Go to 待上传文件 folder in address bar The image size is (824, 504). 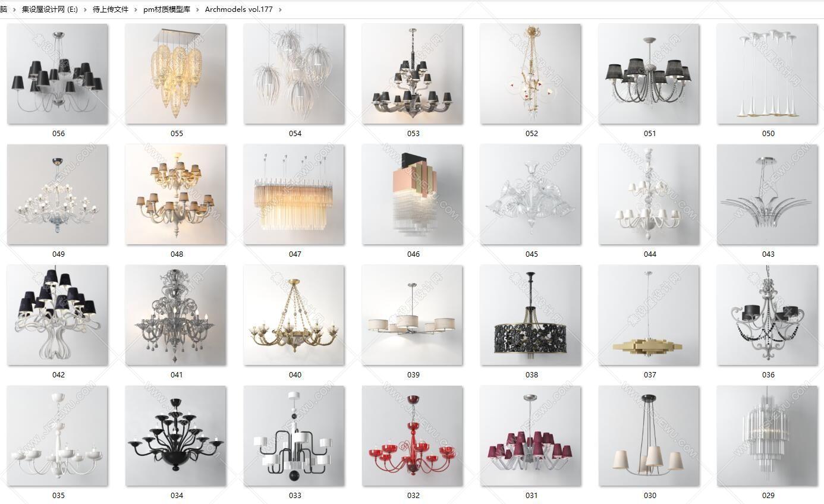111,10
